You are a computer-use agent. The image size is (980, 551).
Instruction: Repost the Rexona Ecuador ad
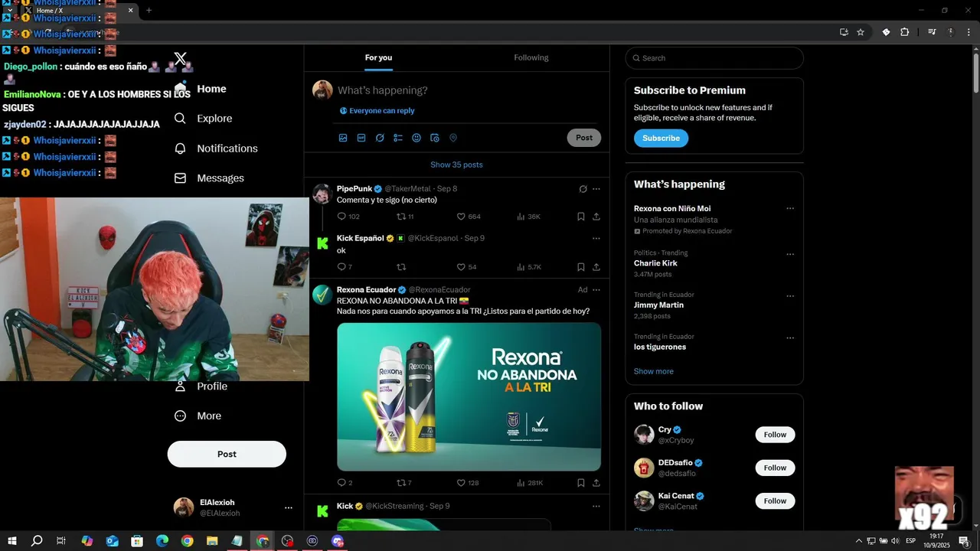[400, 483]
